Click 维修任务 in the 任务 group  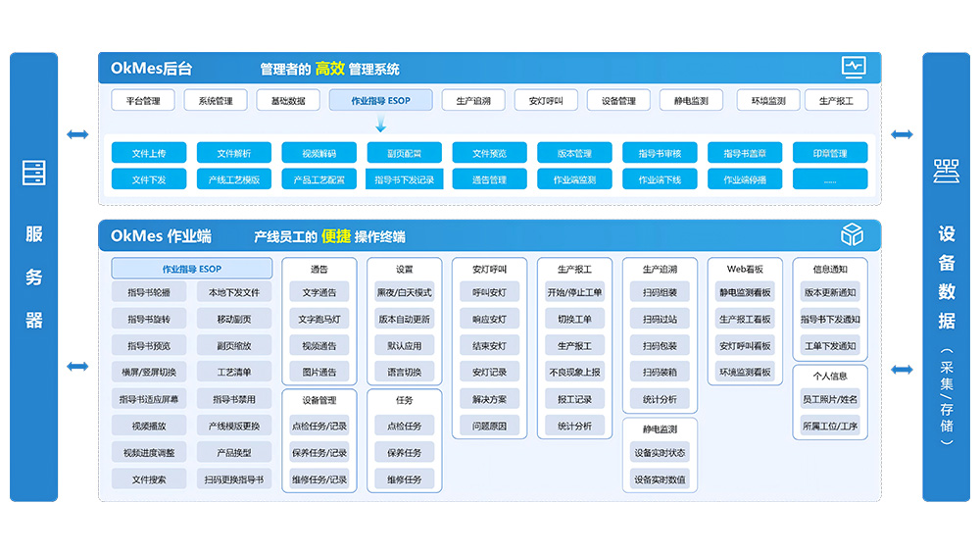pyautogui.click(x=405, y=479)
